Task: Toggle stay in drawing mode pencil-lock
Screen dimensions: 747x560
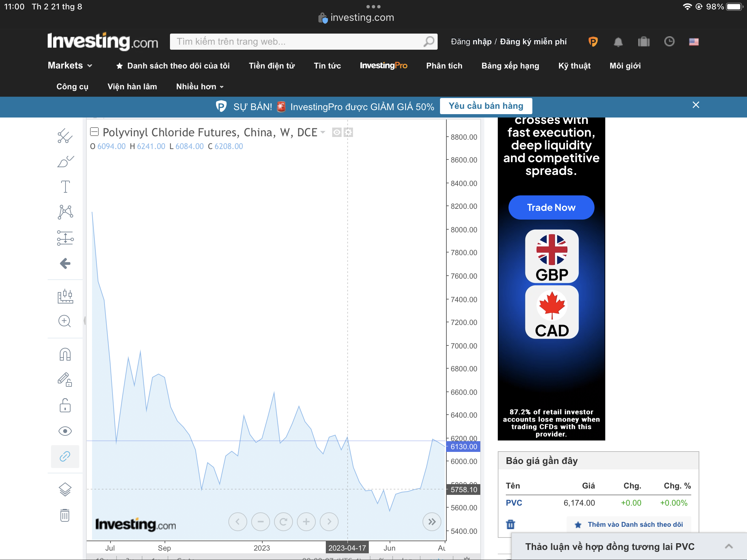Action: click(65, 380)
